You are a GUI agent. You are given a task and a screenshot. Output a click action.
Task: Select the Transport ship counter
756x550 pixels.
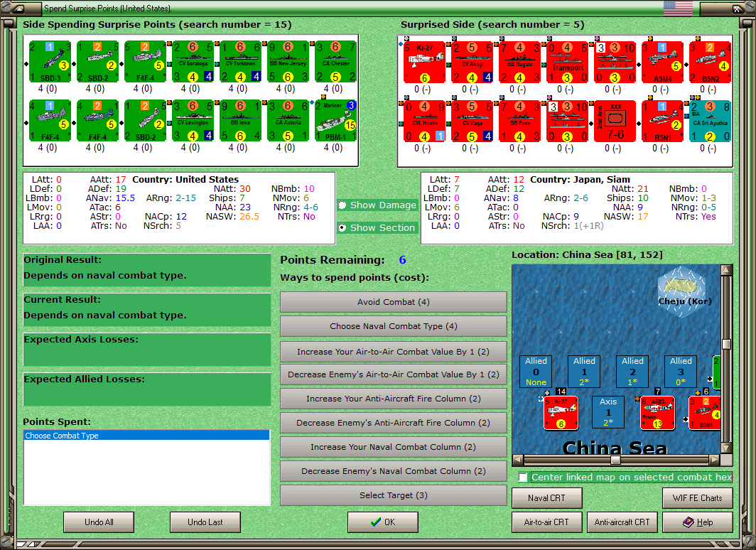tap(568, 63)
